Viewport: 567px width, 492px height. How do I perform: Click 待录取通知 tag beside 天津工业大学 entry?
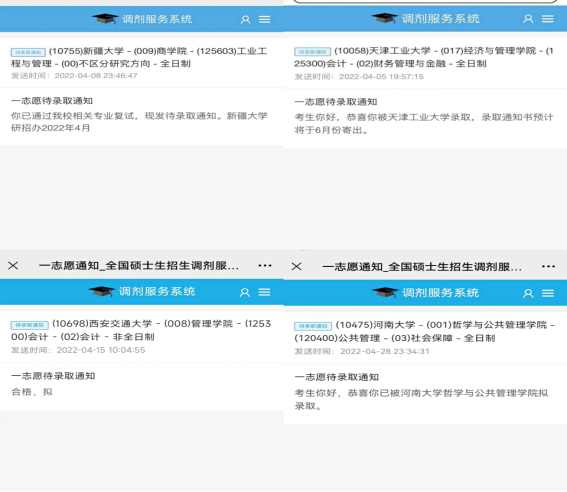[312, 52]
